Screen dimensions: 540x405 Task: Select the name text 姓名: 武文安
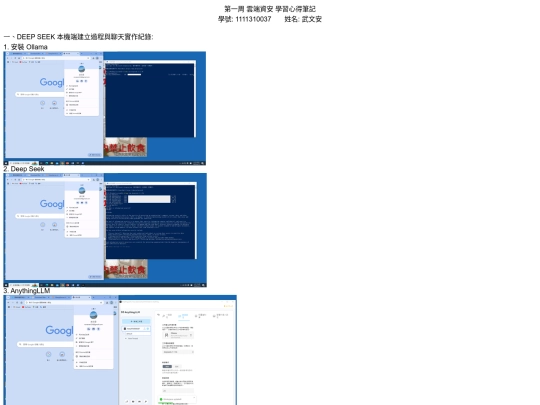[x=303, y=19]
